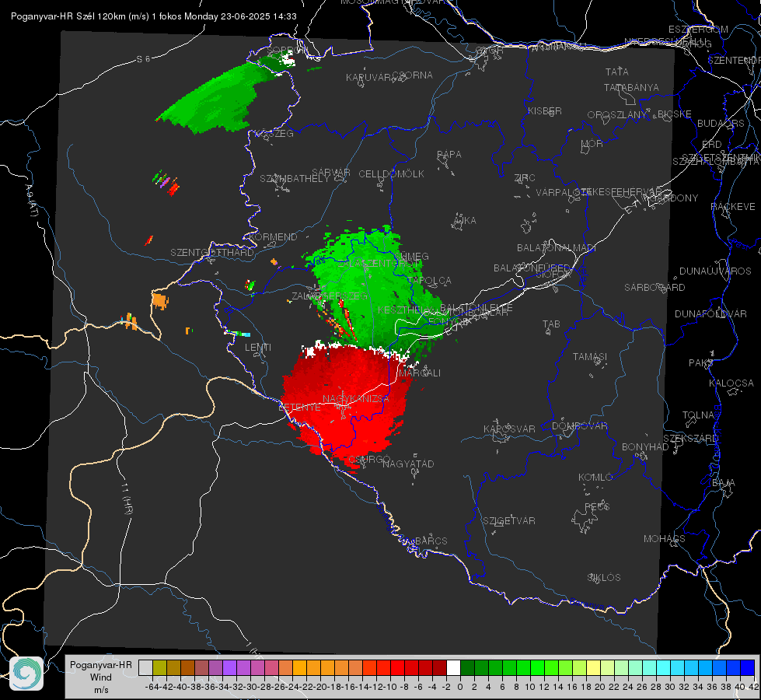Click the KISBÉR town label

(545, 110)
